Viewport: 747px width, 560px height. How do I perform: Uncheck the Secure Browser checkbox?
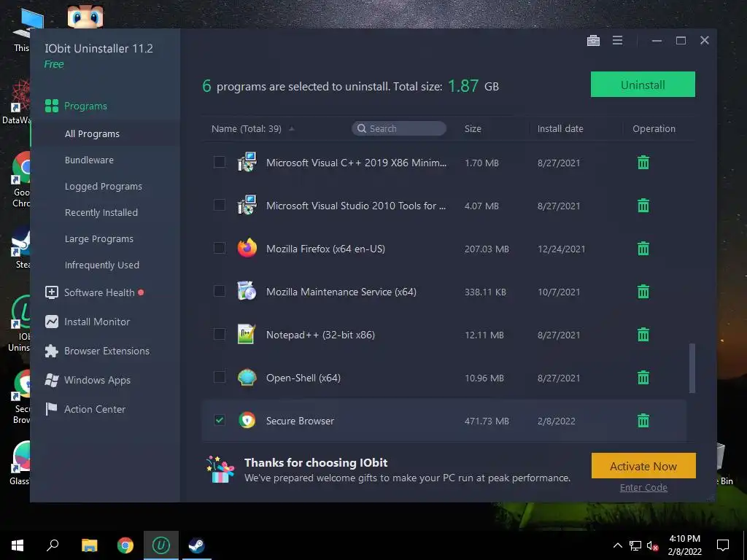coord(219,420)
